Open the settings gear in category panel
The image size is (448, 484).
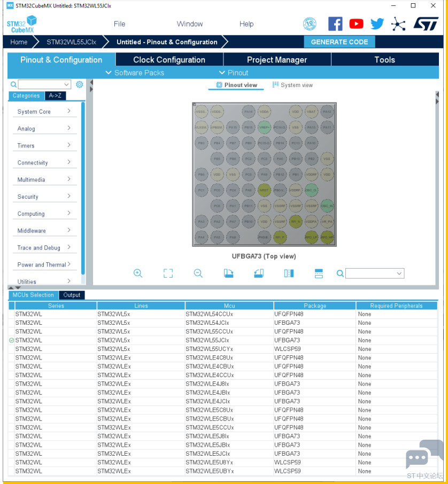[x=80, y=84]
